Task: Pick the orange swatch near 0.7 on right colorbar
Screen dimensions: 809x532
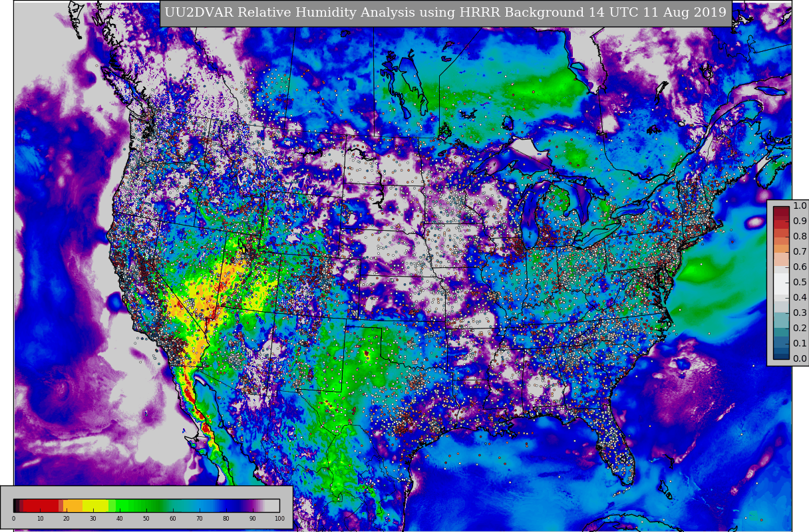Action: (781, 249)
